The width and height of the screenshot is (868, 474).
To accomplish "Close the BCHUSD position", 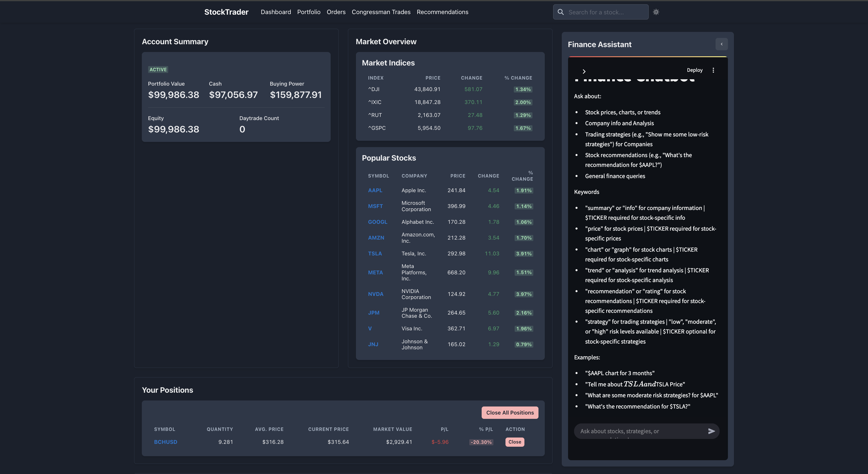I will coord(515,442).
